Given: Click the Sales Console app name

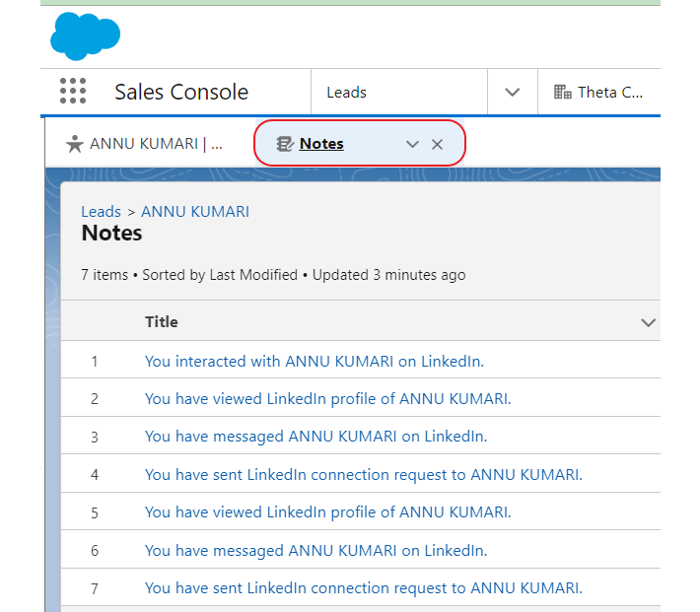Looking at the screenshot, I should pyautogui.click(x=181, y=92).
